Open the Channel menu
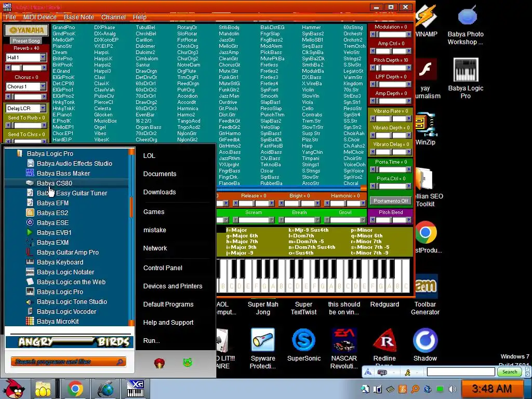Image resolution: width=532 pixels, height=399 pixels. pyautogui.click(x=113, y=17)
